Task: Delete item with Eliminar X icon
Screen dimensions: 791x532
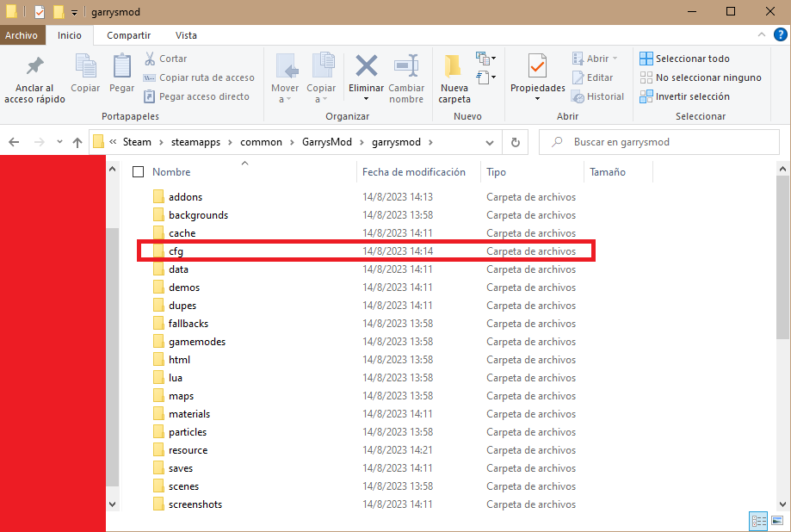Action: pyautogui.click(x=367, y=67)
